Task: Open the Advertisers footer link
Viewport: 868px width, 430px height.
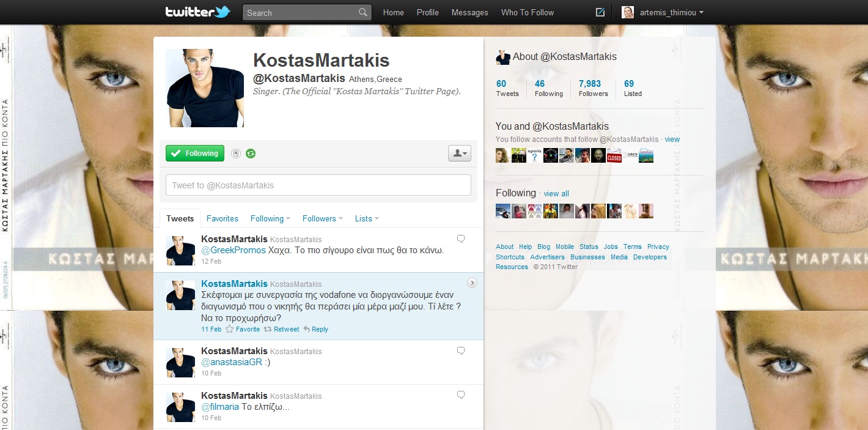Action: pos(548,257)
